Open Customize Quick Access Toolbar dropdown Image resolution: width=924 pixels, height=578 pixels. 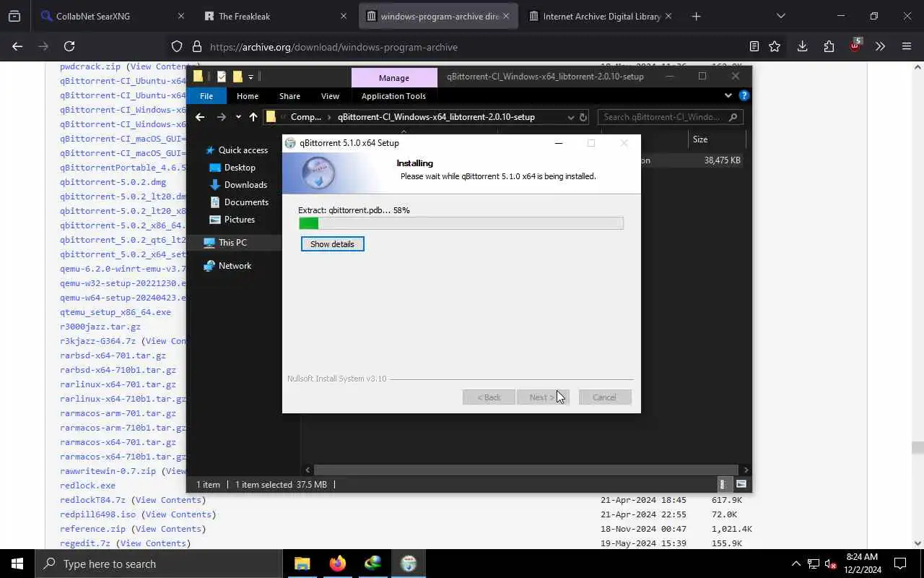pos(250,77)
